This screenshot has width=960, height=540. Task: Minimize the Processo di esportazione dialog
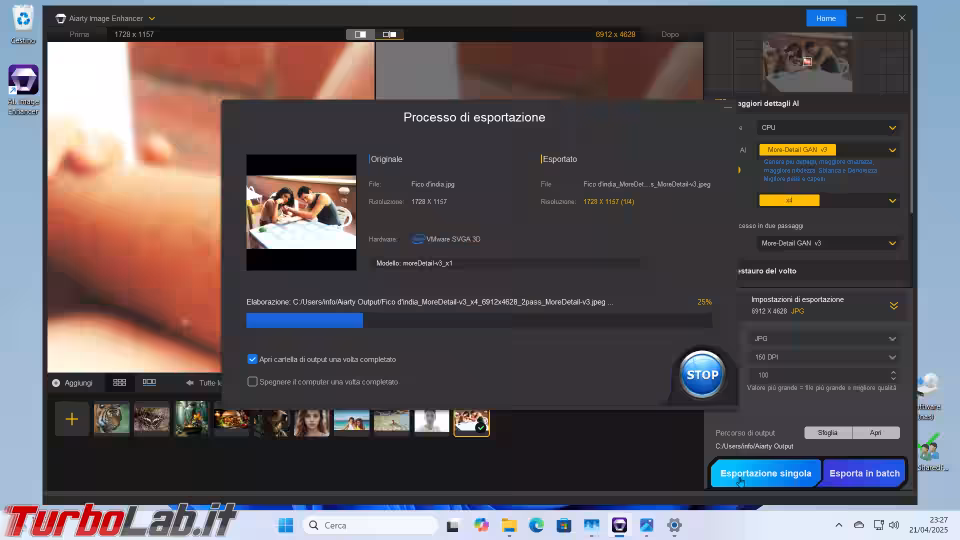[x=727, y=107]
